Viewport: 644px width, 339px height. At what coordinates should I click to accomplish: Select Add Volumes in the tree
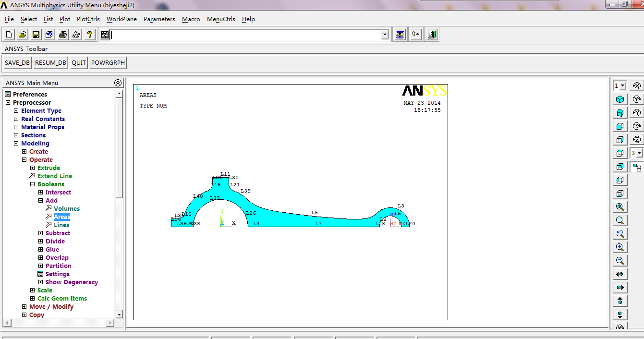click(67, 209)
